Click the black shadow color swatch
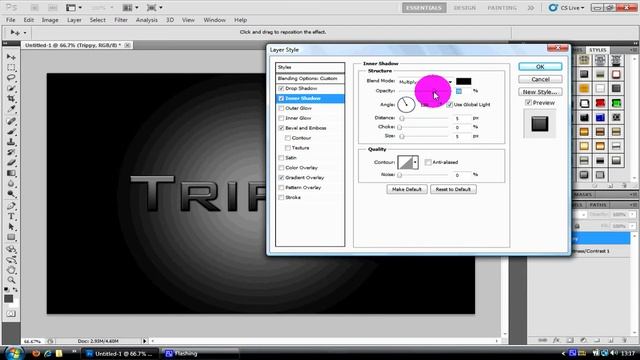640x360 pixels. click(464, 82)
